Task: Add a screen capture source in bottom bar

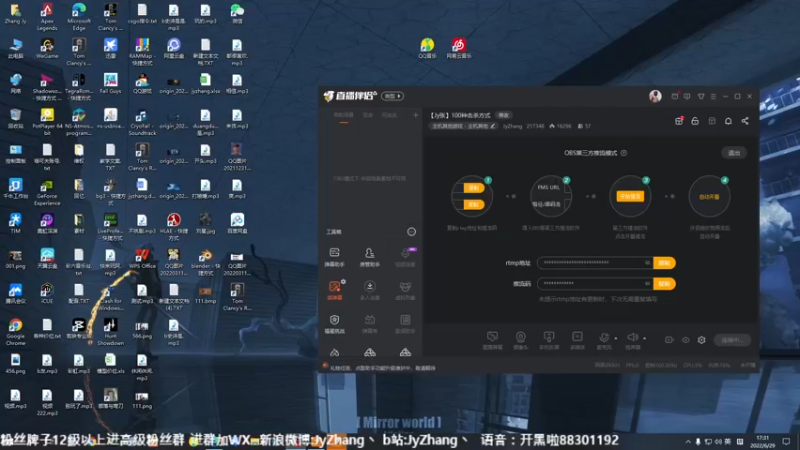Action: click(x=492, y=340)
